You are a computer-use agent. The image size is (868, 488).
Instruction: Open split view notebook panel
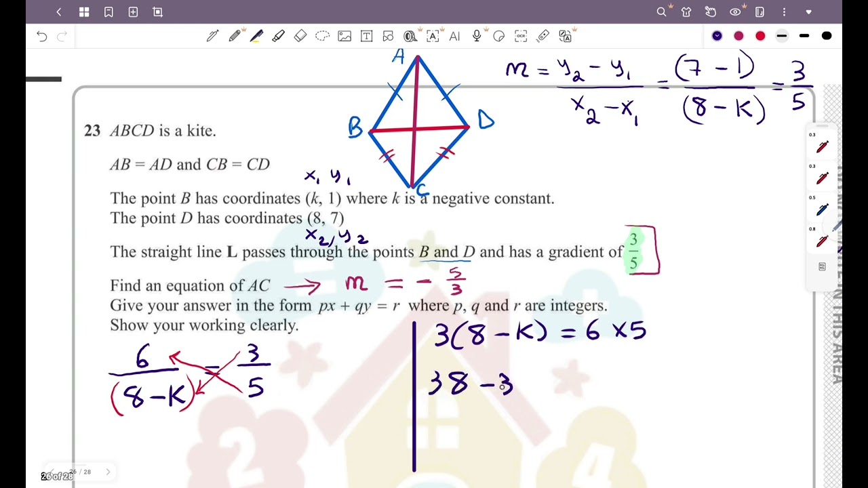759,12
